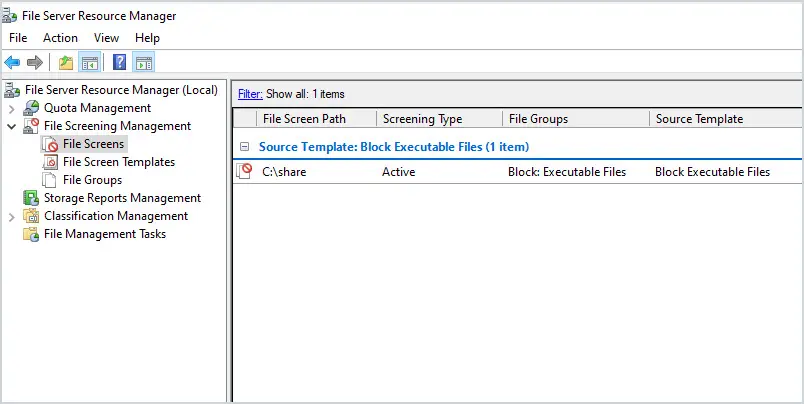Viewport: 804px width, 404px height.
Task: Click the Back arrow toolbar icon
Action: [12, 63]
